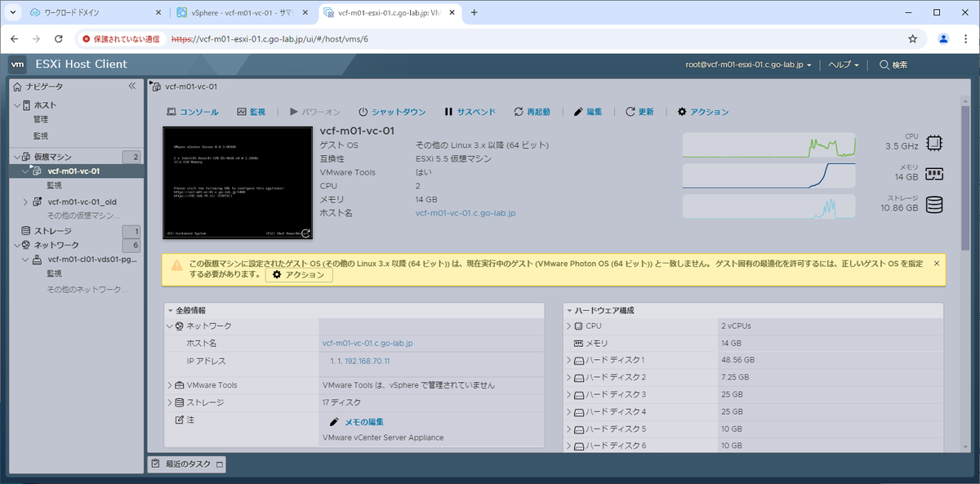This screenshot has width=980, height=484.
Task: Shut down the VM via シャットダウン
Action: pyautogui.click(x=392, y=112)
